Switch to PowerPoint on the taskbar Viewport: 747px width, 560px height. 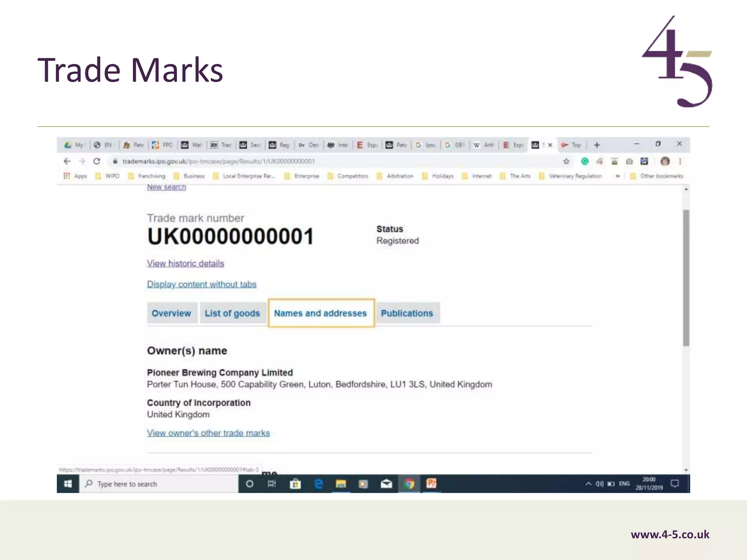pyautogui.click(x=431, y=484)
